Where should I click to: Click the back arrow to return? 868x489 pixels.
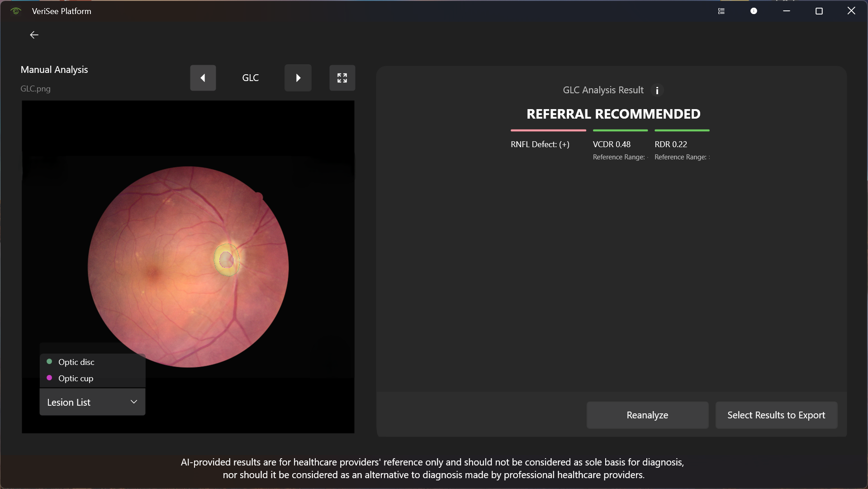[x=34, y=35]
